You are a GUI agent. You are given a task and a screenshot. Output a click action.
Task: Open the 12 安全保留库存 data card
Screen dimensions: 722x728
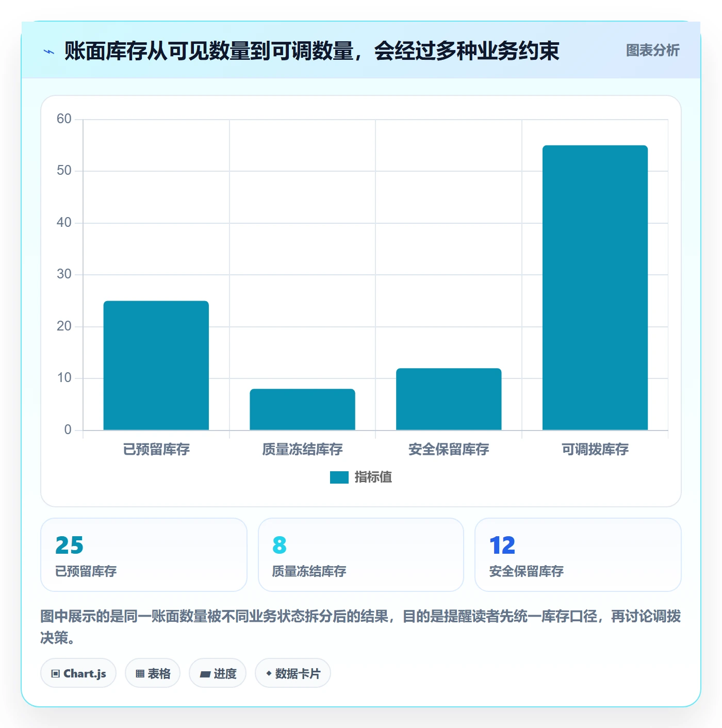[x=578, y=555]
